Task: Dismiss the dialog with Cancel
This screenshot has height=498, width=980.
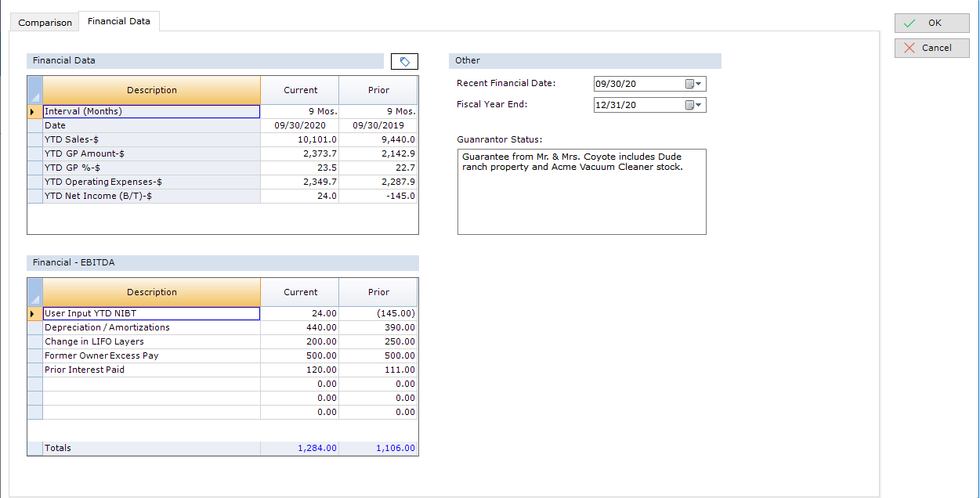Action: 931,48
